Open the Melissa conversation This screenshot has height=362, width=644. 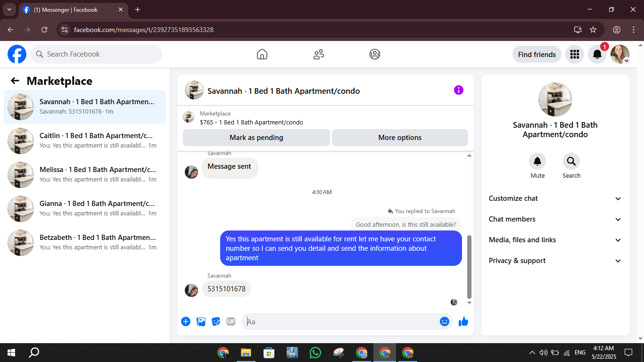[x=85, y=175]
